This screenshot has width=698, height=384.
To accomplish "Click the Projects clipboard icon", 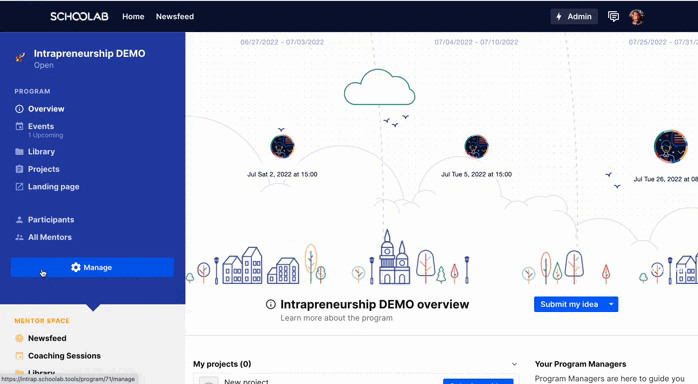I will pyautogui.click(x=19, y=169).
